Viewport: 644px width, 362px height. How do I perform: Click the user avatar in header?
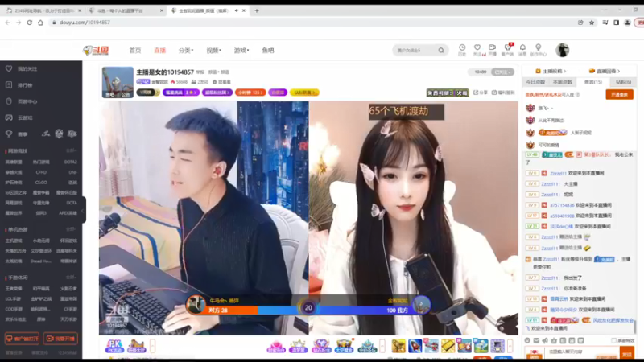(562, 50)
